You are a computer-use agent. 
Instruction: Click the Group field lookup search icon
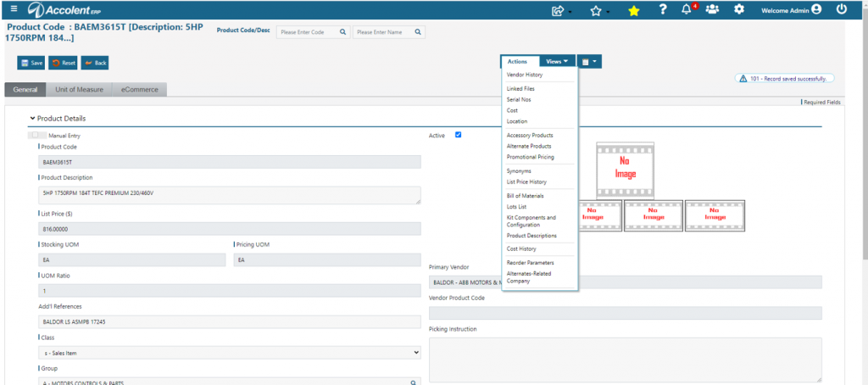413,382
